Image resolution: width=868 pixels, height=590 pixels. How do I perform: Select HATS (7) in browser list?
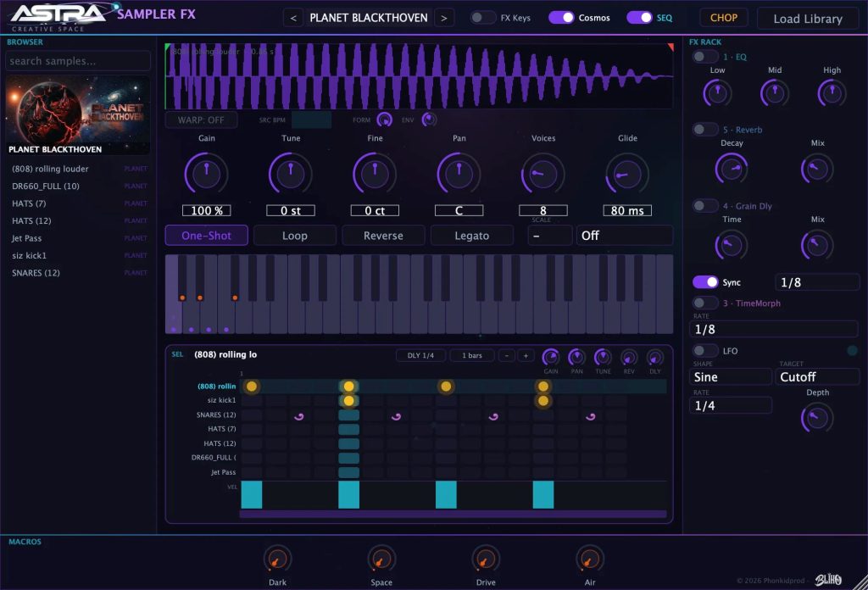coord(78,203)
